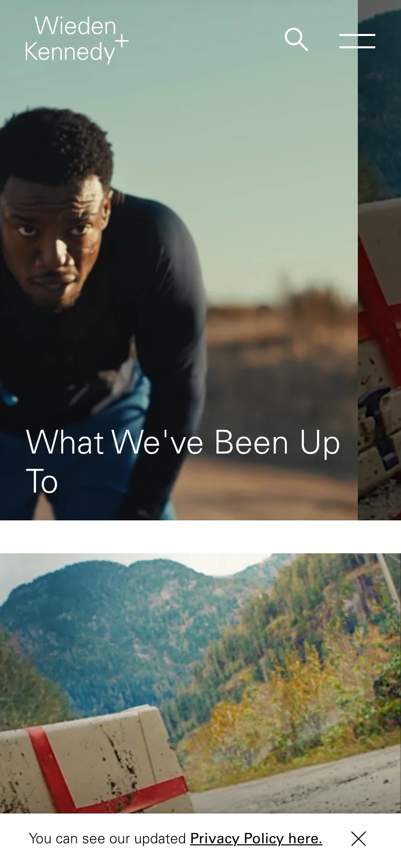Open the "Privacy Policy here." link
Viewport: 401px width, 868px height.
click(256, 839)
